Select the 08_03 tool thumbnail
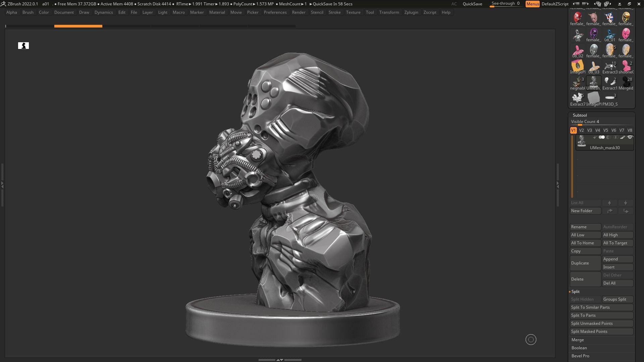 pos(593,67)
